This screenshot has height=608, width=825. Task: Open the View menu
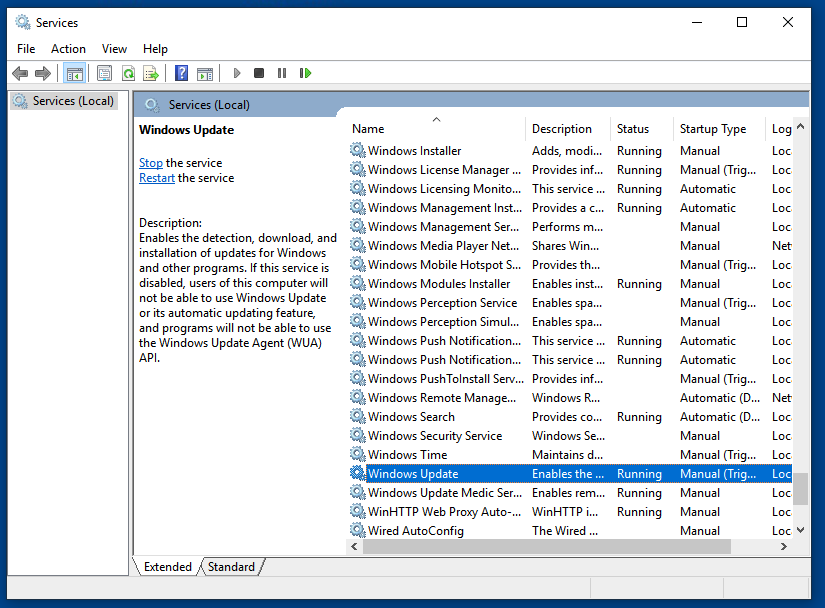click(x=114, y=48)
